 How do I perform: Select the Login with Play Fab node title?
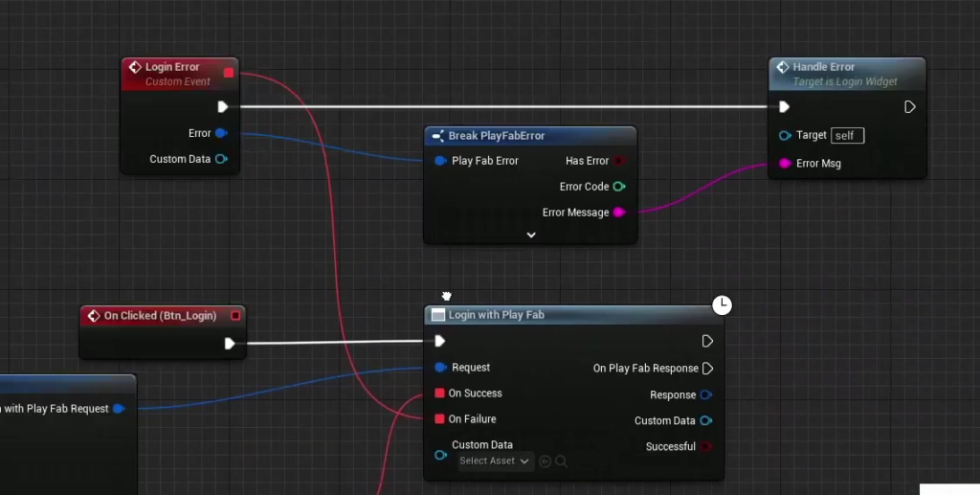click(497, 315)
